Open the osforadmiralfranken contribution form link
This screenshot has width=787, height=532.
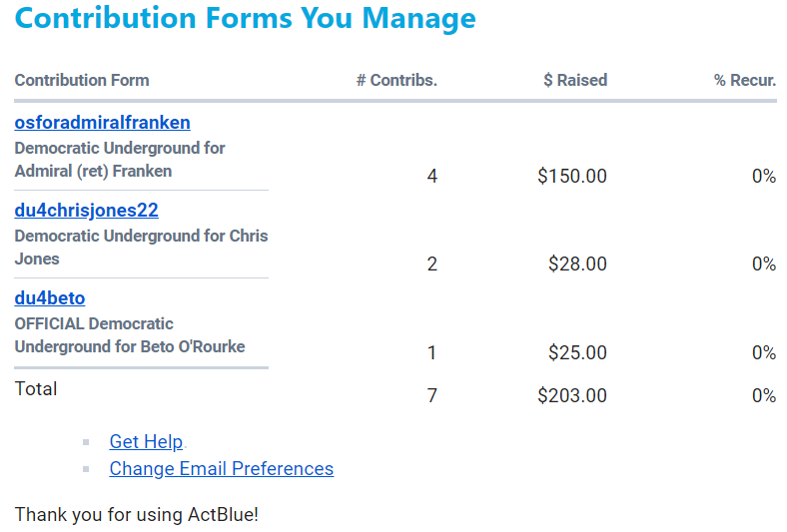pyautogui.click(x=102, y=123)
